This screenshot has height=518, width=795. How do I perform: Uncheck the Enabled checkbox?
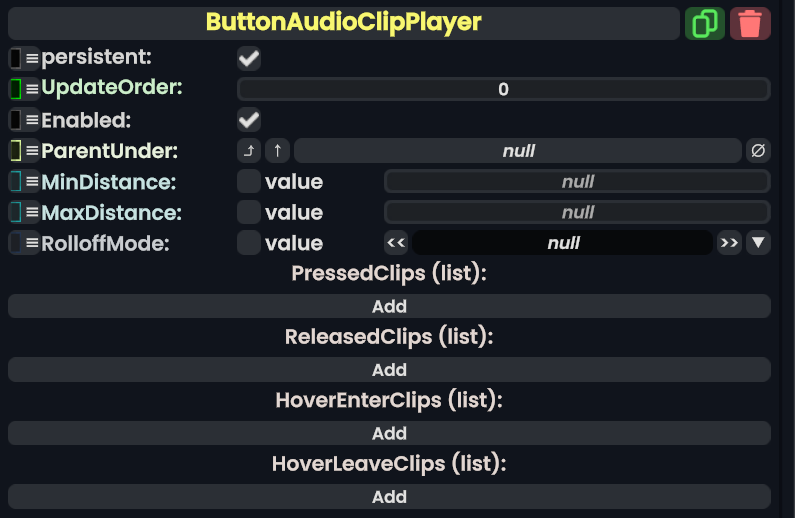click(249, 121)
